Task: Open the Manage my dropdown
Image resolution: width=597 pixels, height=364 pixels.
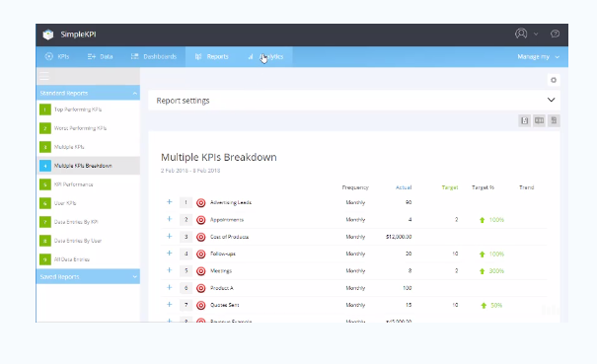Action: coord(538,57)
